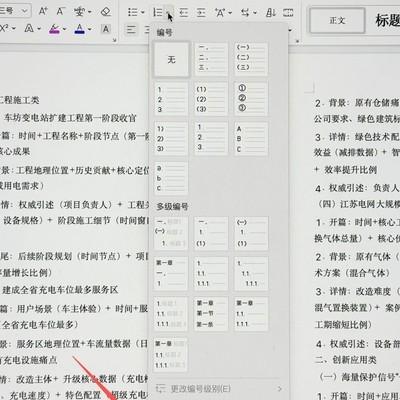Click the font color A icon
The image size is (400, 400).
click(79, 29)
